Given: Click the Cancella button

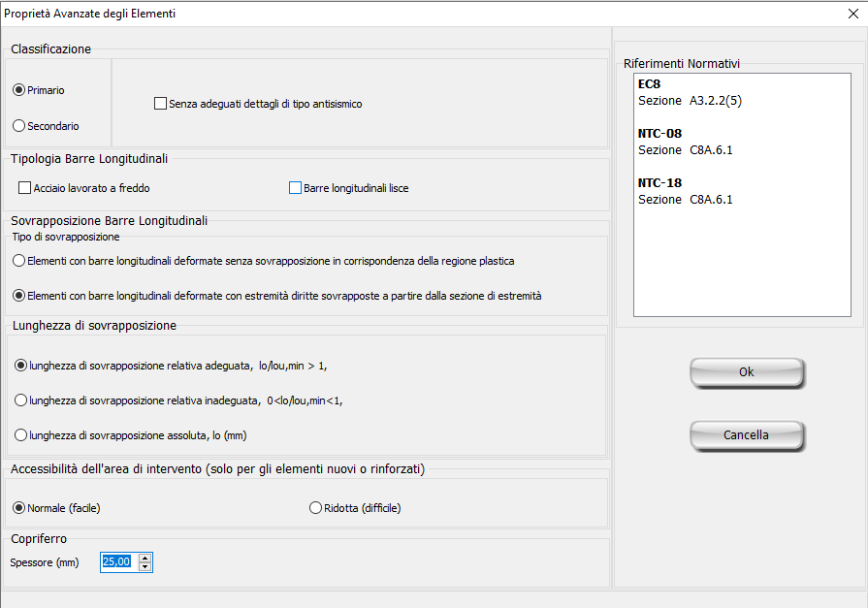Looking at the screenshot, I should pos(746,435).
